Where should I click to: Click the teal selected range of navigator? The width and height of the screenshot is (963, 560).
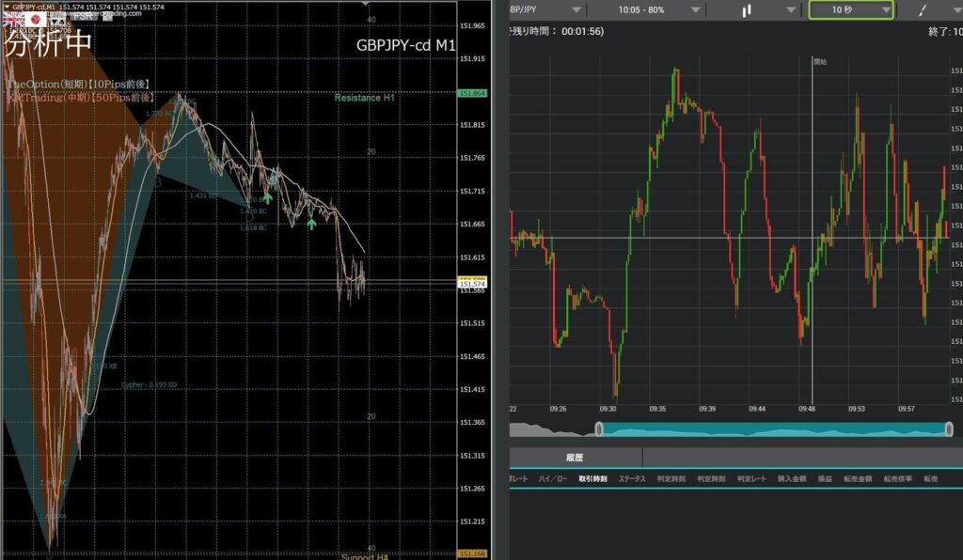point(774,429)
